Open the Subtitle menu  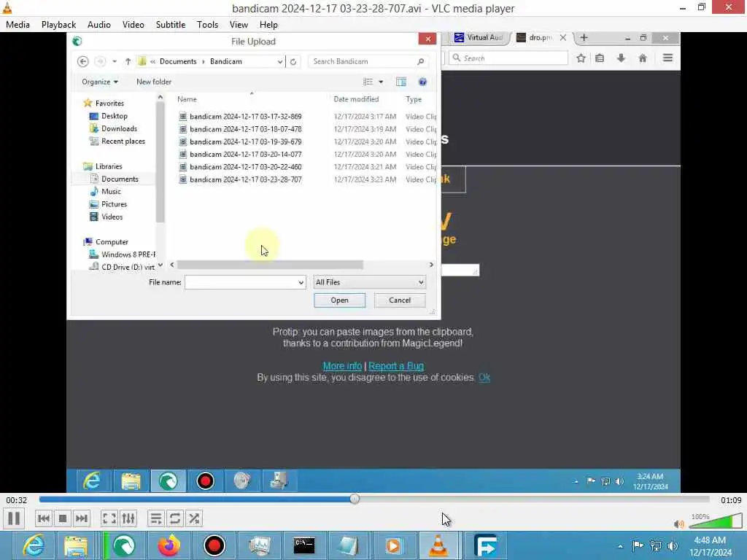tap(171, 25)
